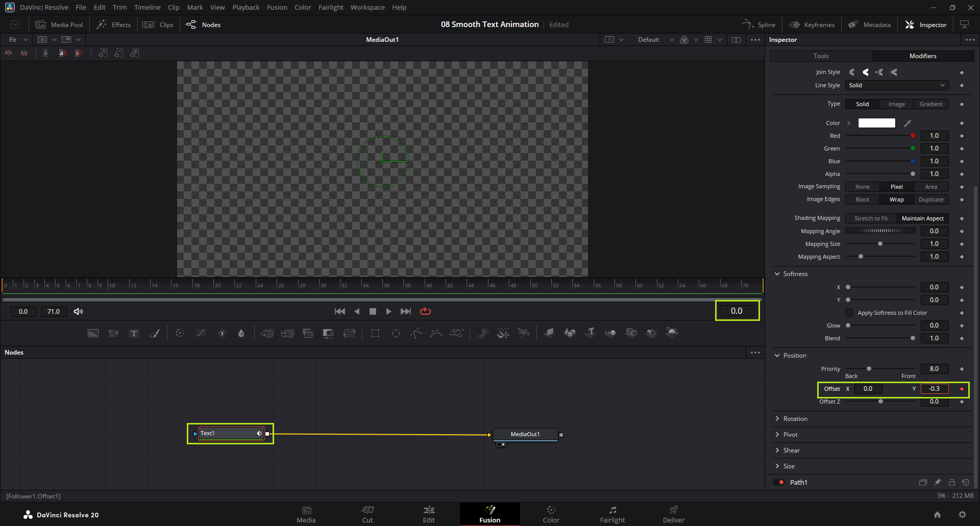Click the audio mute speaker icon
This screenshot has width=980, height=526.
click(78, 311)
